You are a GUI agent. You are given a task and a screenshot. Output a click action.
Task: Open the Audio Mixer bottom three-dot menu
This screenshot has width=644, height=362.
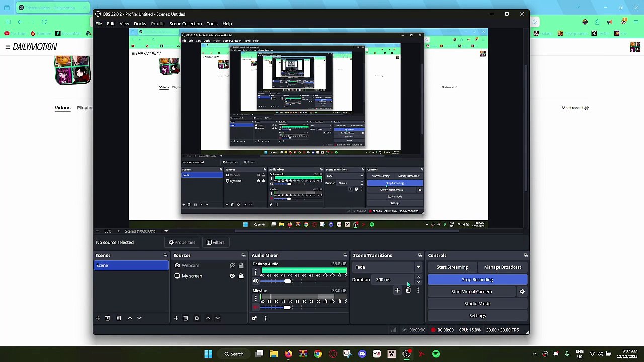266,318
